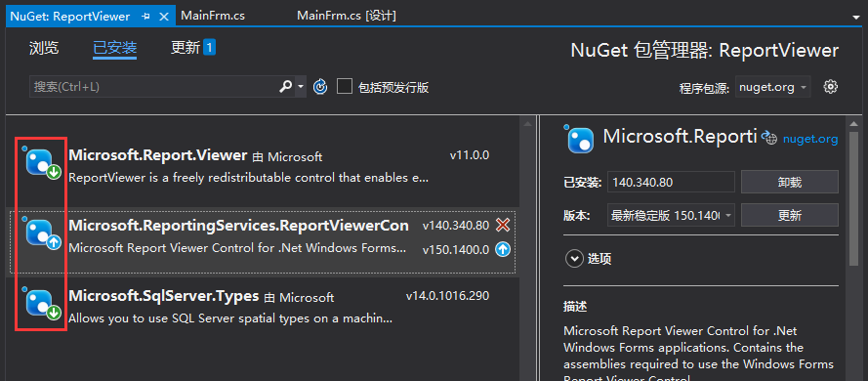Expand the 选项 section
Image resolution: width=868 pixels, height=381 pixels.
pyautogui.click(x=575, y=259)
